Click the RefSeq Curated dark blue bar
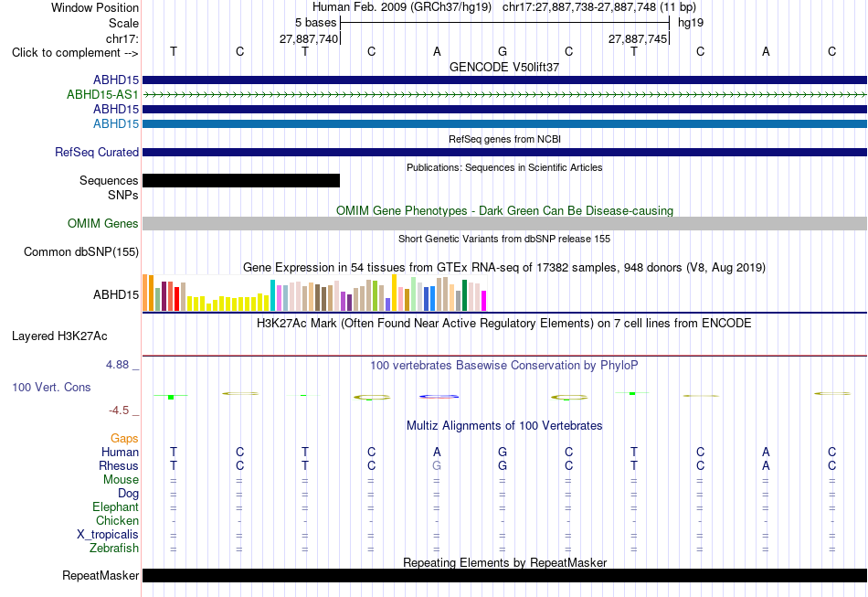Image resolution: width=868 pixels, height=597 pixels. 504,153
